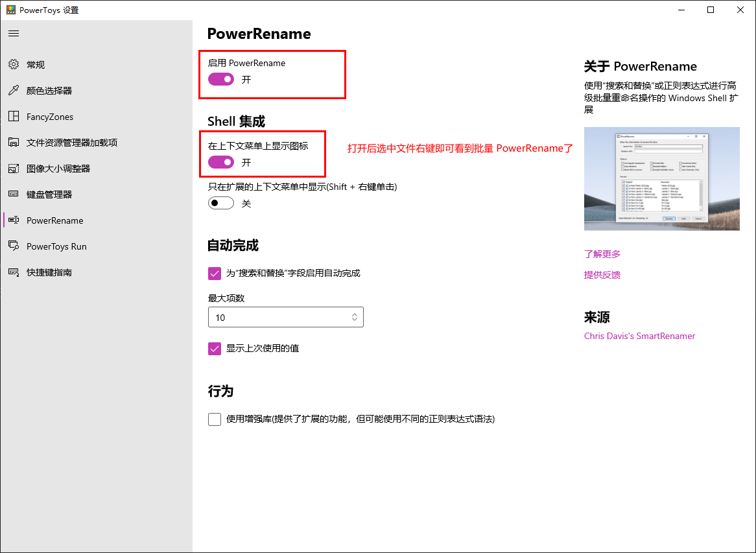Click the Shortcut Guide icon

[x=14, y=272]
